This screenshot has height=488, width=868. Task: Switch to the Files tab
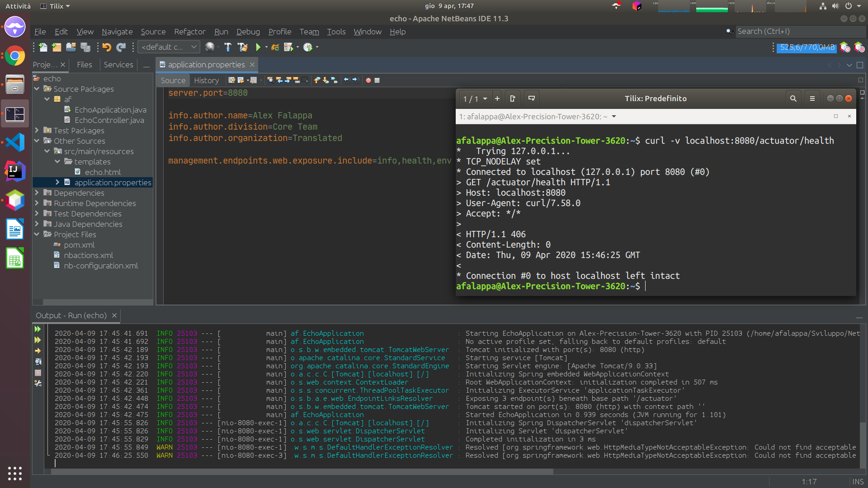pyautogui.click(x=85, y=65)
